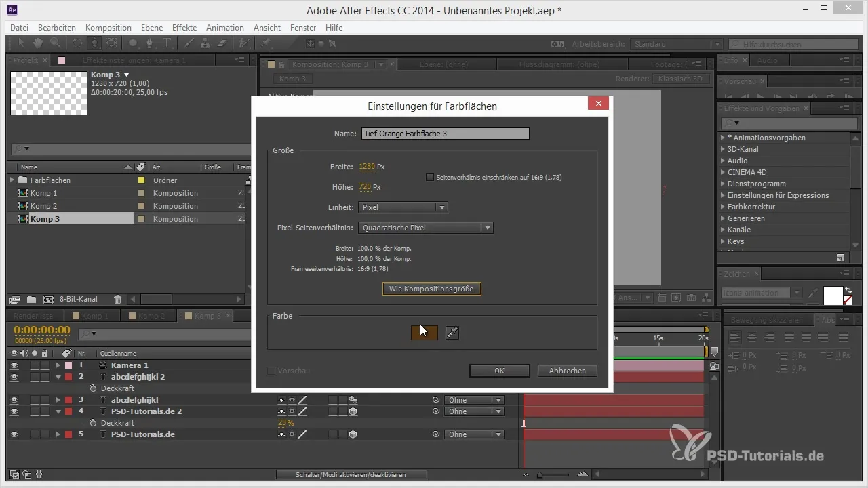Expand the Generieren effects category
Screen dimensions: 868x488
723,218
